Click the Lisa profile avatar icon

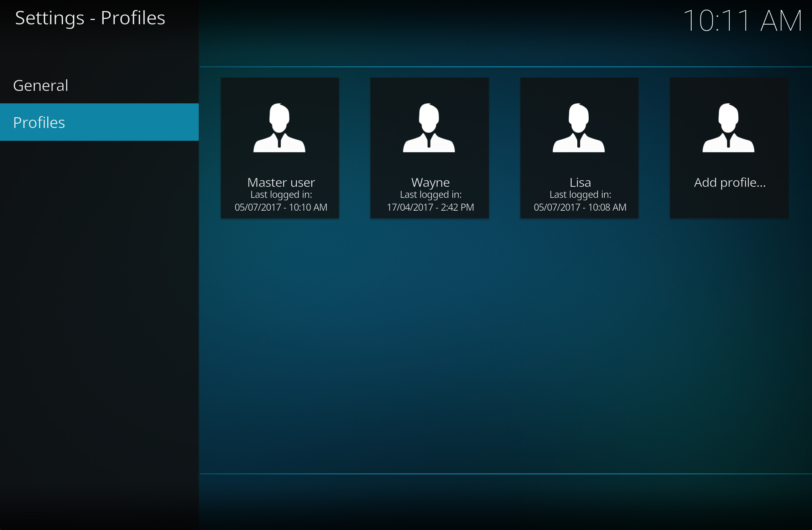[579, 128]
